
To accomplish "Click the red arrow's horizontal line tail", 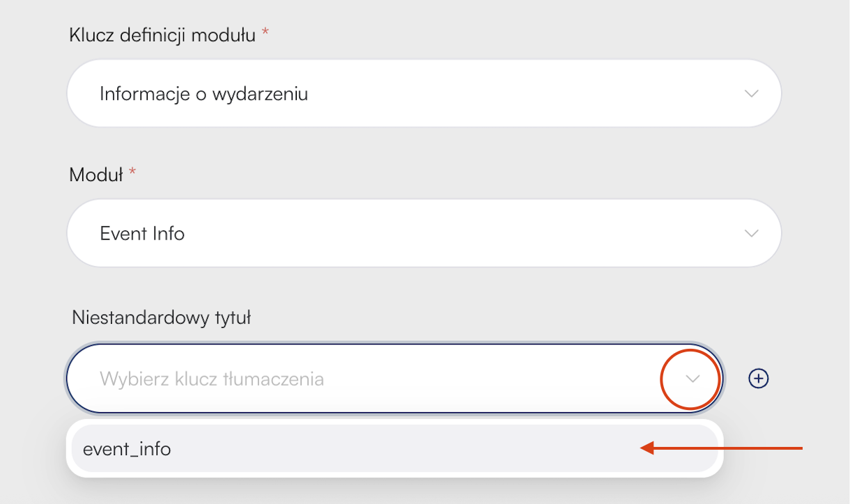I will click(729, 448).
